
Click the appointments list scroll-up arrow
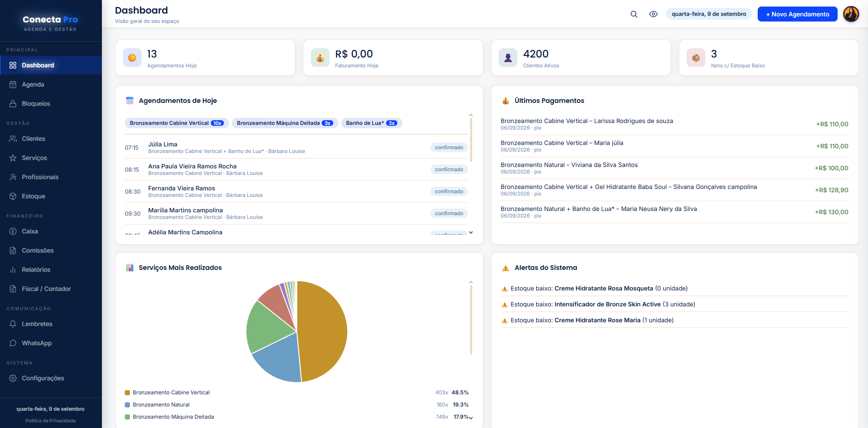[x=471, y=115]
